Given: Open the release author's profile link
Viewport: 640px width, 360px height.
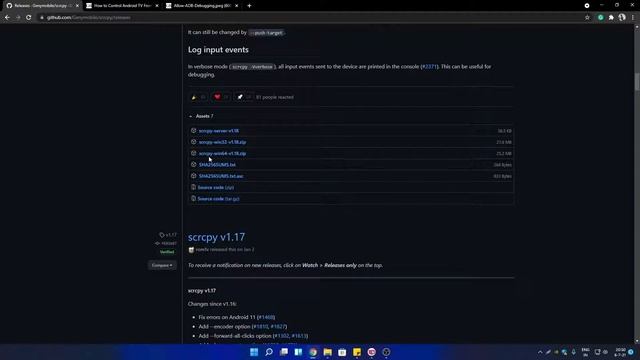Looking at the screenshot, I should pyautogui.click(x=202, y=249).
